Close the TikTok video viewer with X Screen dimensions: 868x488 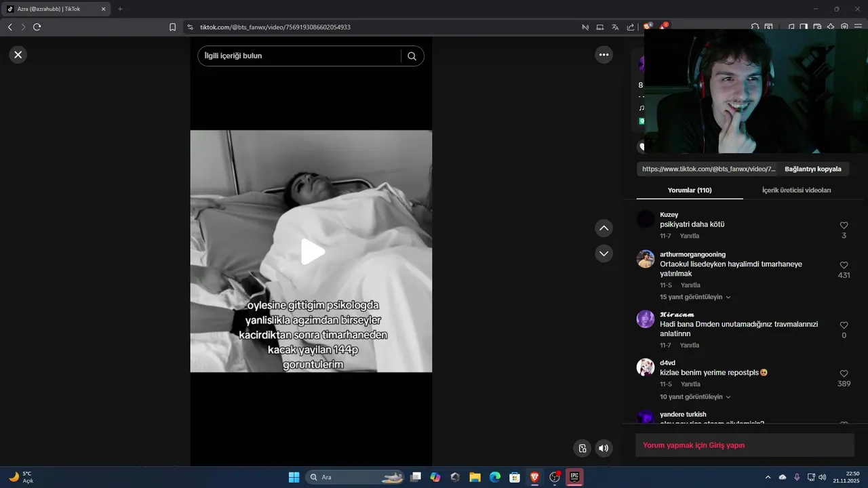coord(18,55)
